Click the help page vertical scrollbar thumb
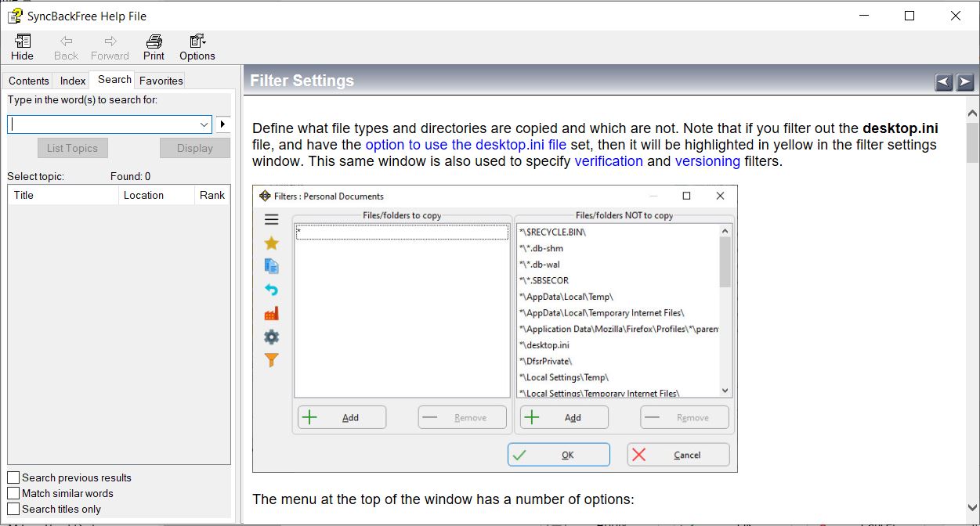The width and height of the screenshot is (980, 526). [x=972, y=142]
